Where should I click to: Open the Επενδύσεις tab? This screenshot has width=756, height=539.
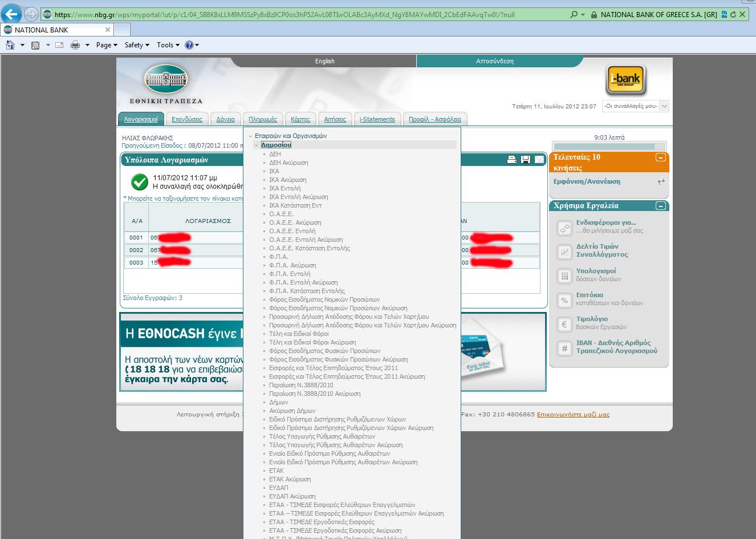pos(187,119)
